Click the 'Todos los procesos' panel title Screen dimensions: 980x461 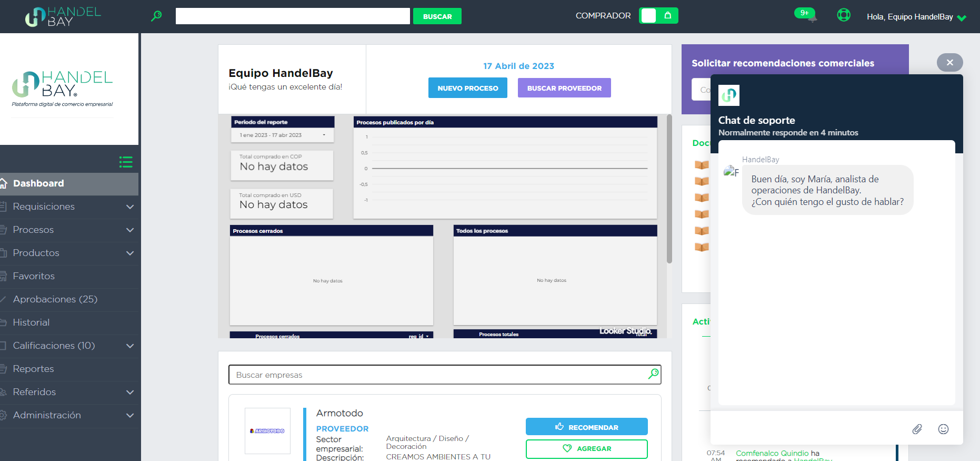482,231
